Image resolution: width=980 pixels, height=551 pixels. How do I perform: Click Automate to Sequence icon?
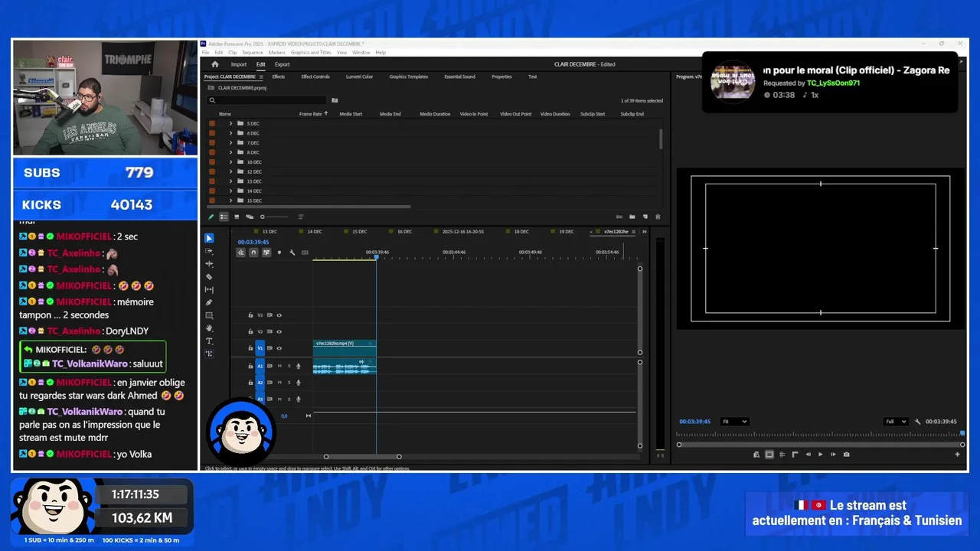coord(619,217)
